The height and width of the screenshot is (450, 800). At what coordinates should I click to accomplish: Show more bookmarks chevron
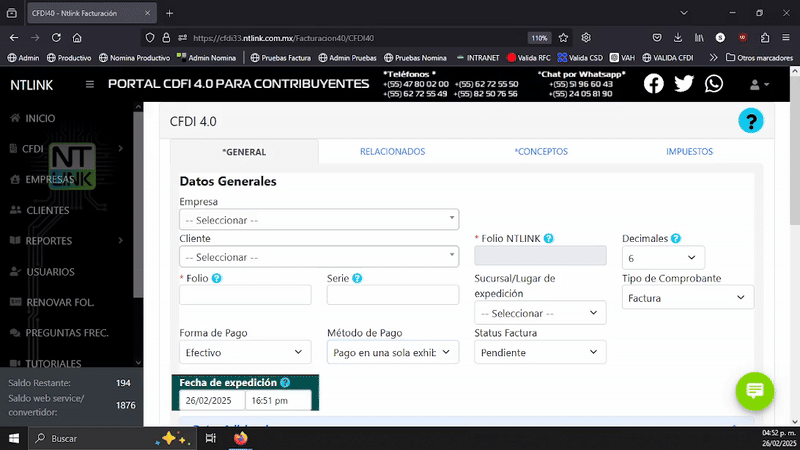tap(713, 58)
